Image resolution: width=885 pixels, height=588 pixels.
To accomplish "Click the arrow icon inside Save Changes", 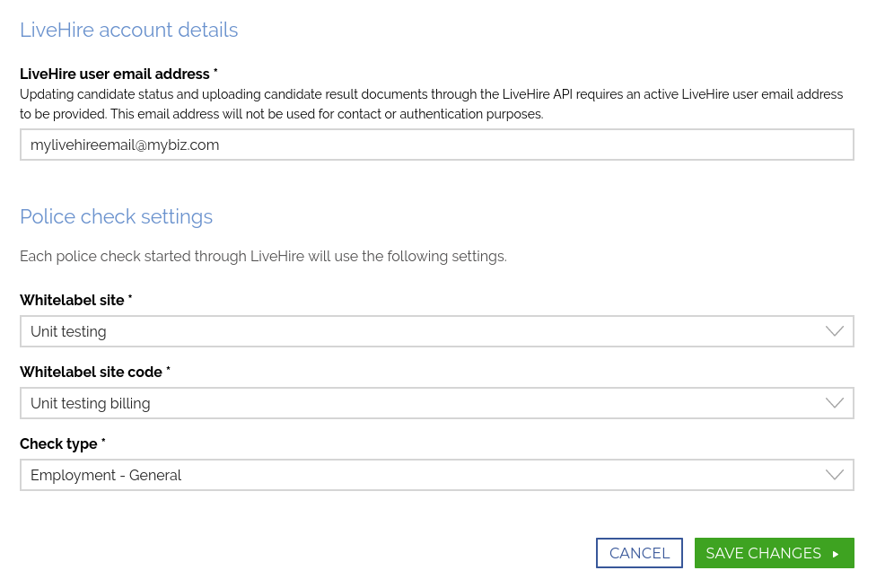I will tap(836, 554).
